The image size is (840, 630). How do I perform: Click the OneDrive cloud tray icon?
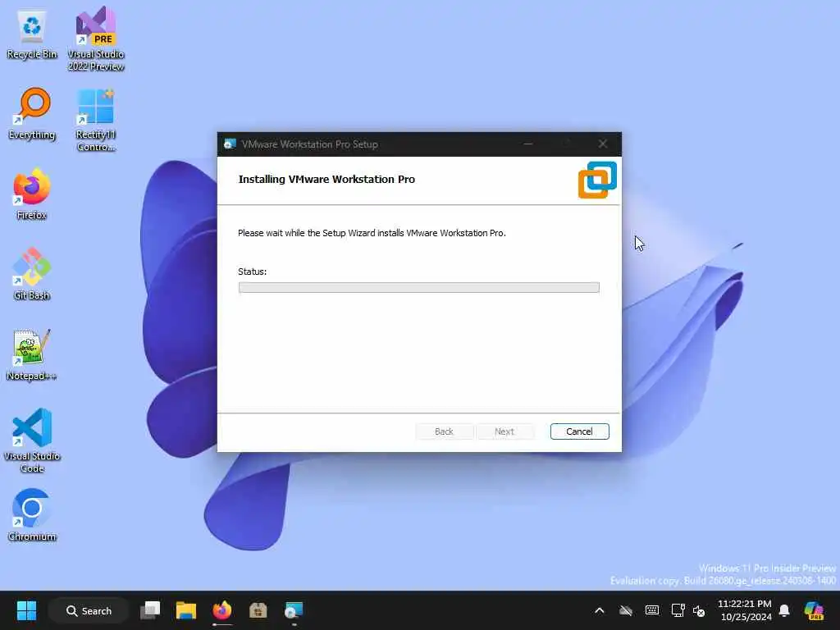[x=626, y=610]
